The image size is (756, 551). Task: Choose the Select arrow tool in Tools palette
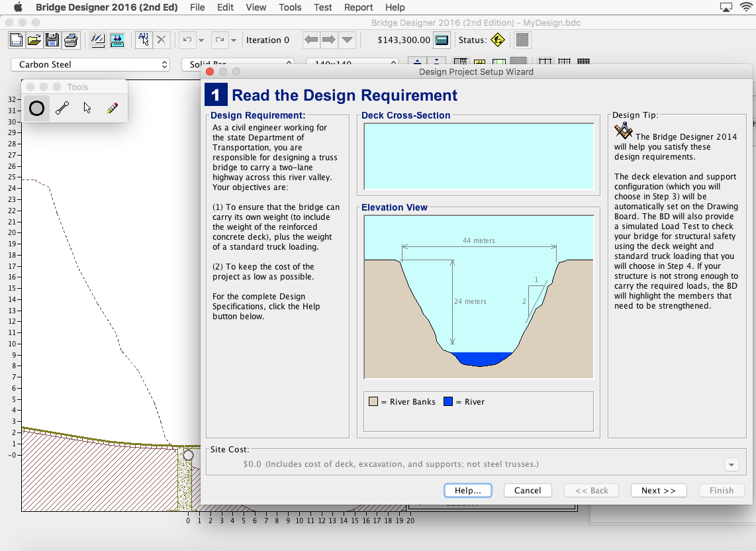click(87, 109)
